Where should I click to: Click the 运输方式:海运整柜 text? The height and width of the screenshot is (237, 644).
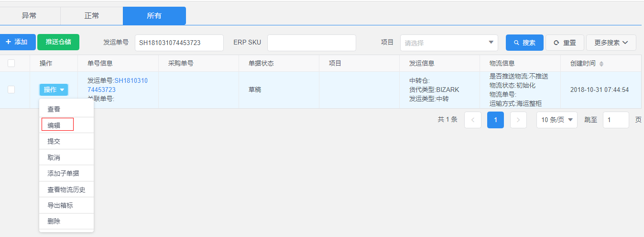tap(516, 103)
